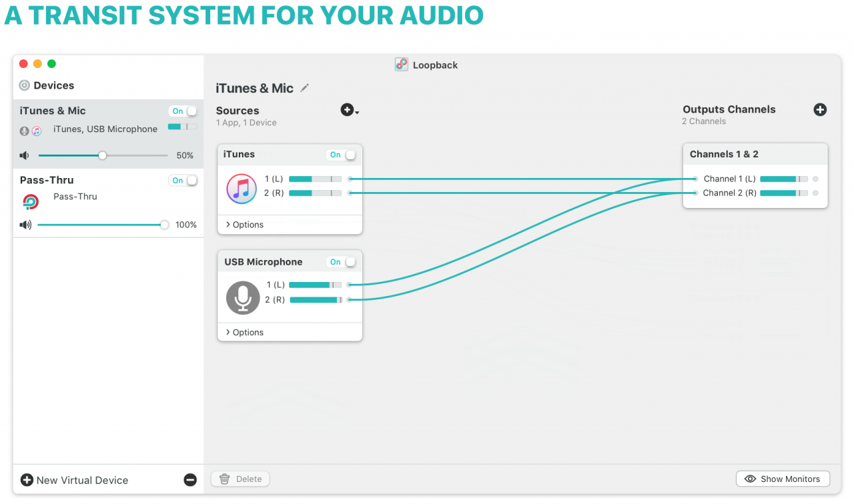Screen dimensions: 854x504
Task: Select the Channels 1 & 2 output card title
Action: [724, 154]
